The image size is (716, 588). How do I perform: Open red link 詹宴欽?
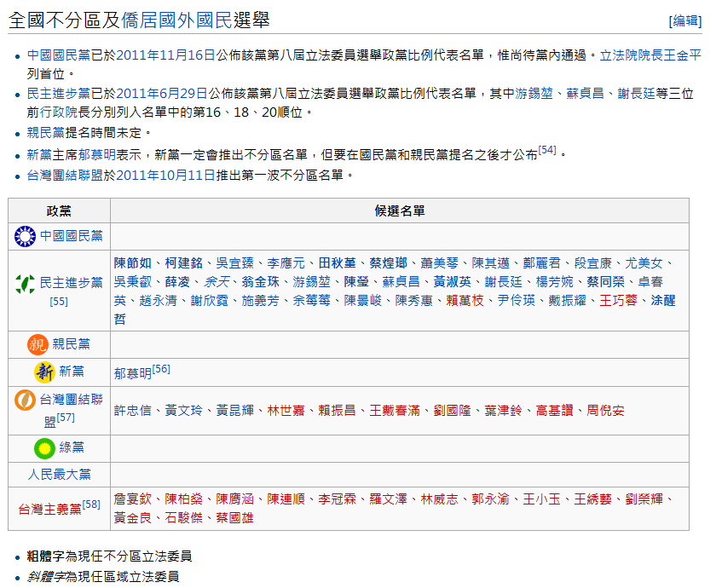(x=133, y=499)
